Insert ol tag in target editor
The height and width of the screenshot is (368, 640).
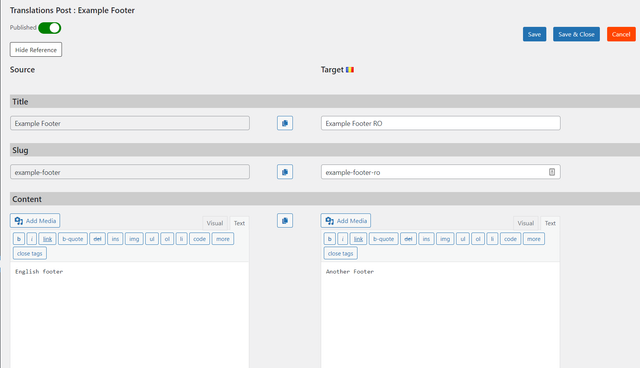click(478, 239)
